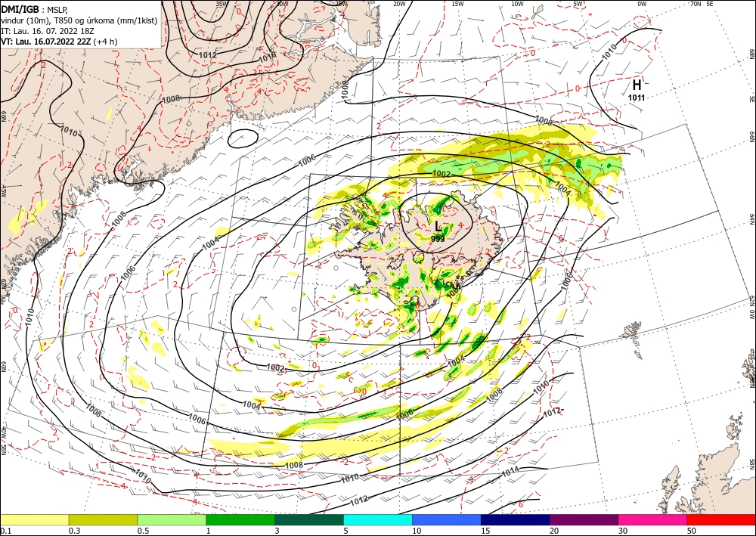Select the dark green 3–5 legend swatch
Image resolution: width=756 pixels, height=536 pixels.
pos(309,519)
